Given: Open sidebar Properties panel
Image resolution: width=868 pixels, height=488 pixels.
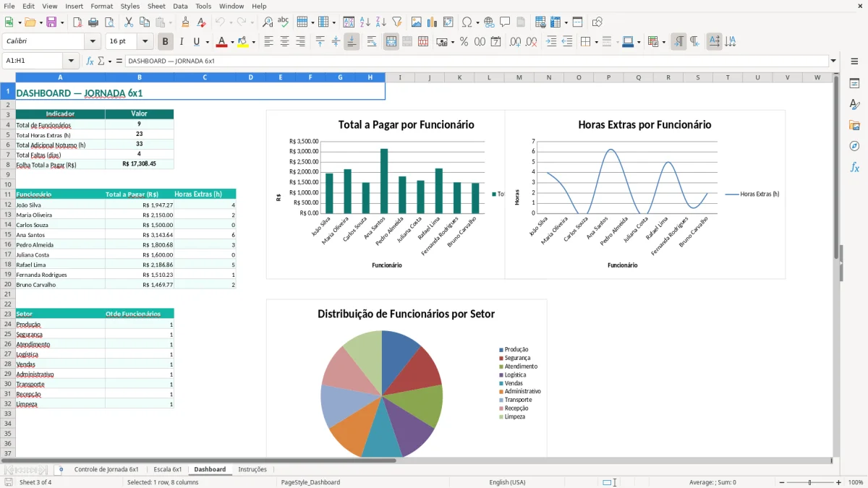Looking at the screenshot, I should (854, 84).
